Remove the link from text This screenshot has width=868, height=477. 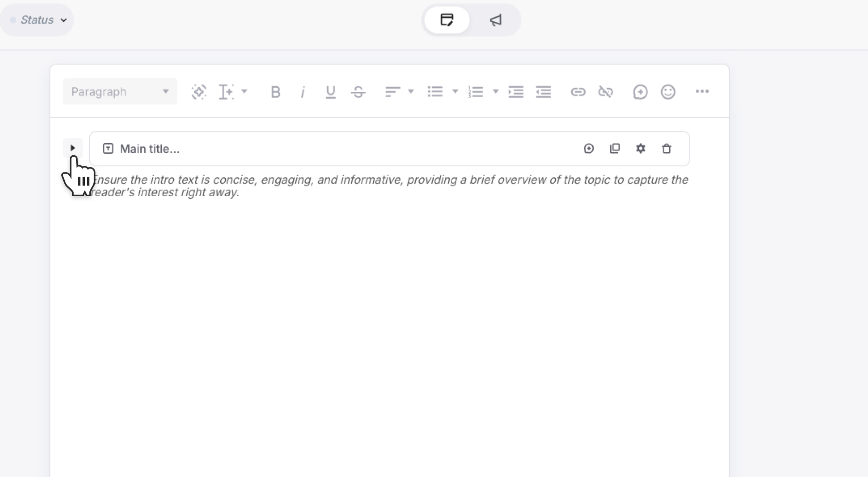(x=606, y=91)
